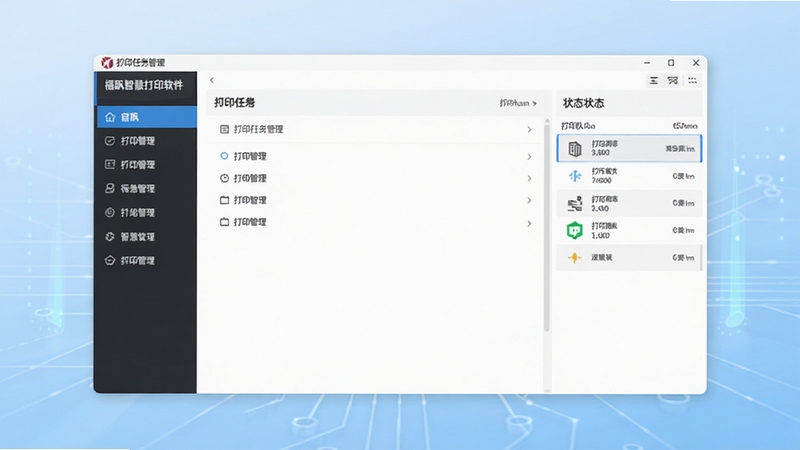
Task: Click the 打印任务 panel header title
Action: (235, 103)
